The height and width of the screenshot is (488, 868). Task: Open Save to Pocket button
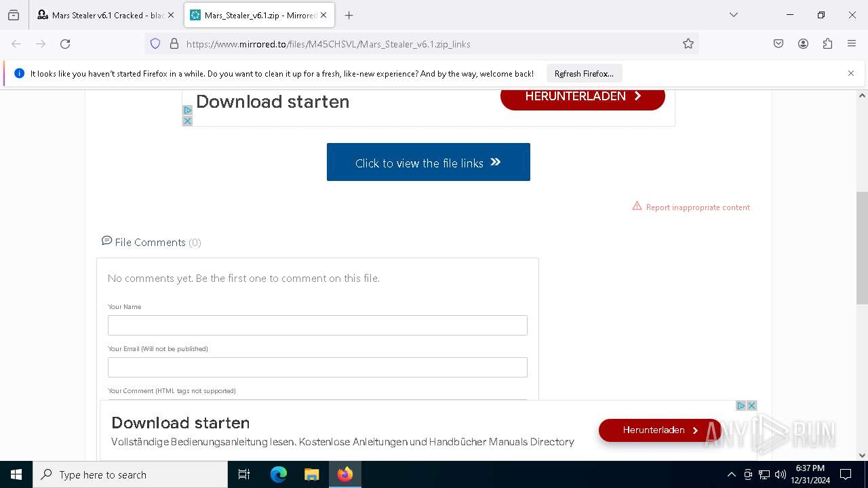click(778, 44)
